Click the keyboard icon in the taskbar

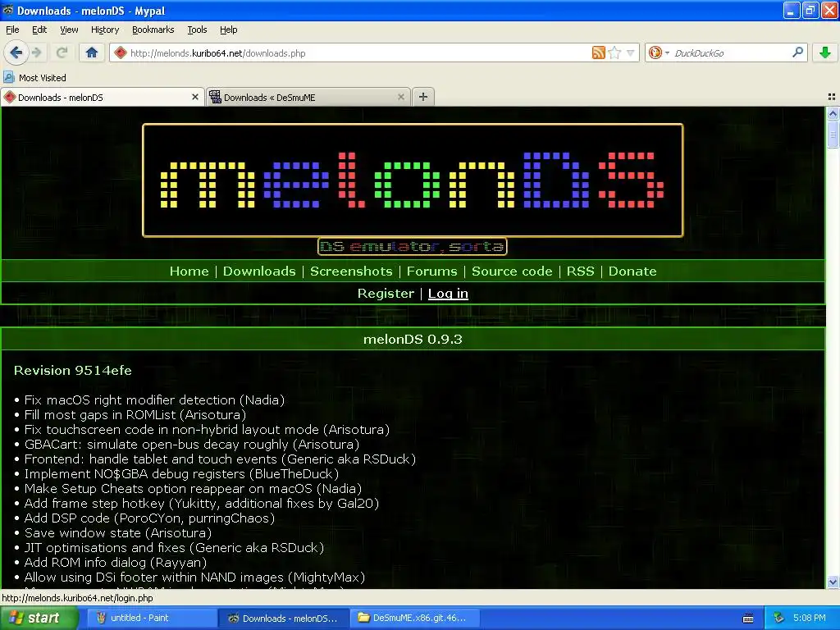pos(748,619)
